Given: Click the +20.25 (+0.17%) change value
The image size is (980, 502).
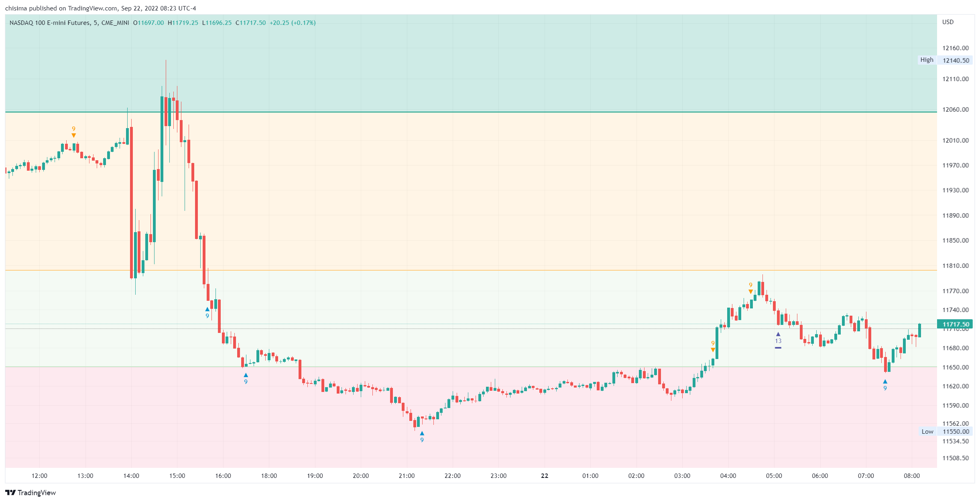Looking at the screenshot, I should pos(293,23).
